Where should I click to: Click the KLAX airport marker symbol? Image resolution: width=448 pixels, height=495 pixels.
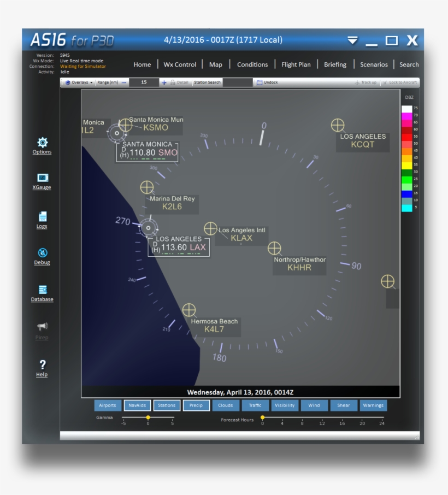(210, 228)
